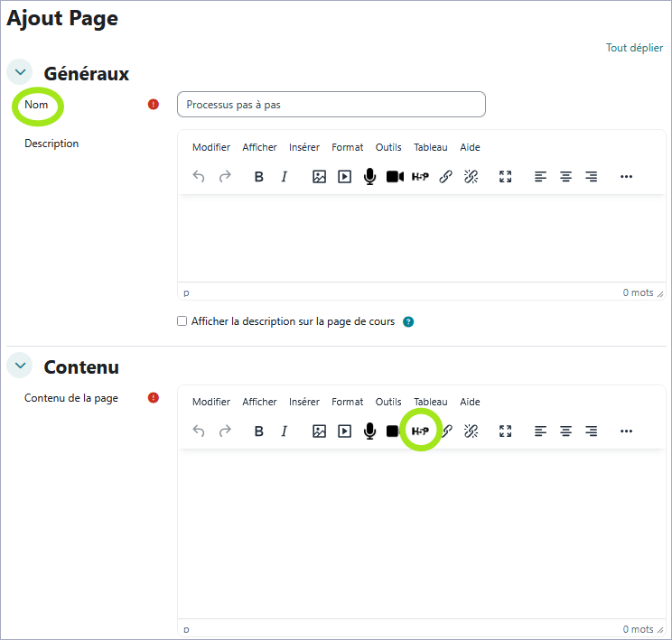Click the Nom text field
This screenshot has height=640, width=672.
[x=331, y=105]
